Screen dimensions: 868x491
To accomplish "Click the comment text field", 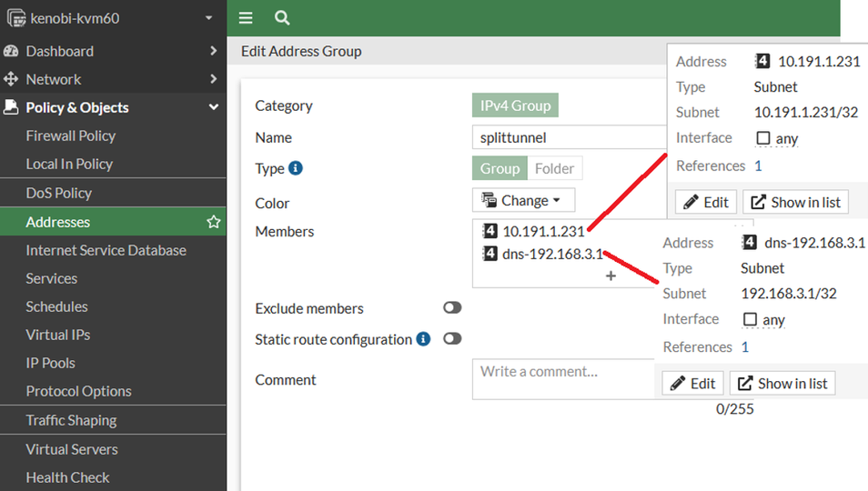I will 562,378.
